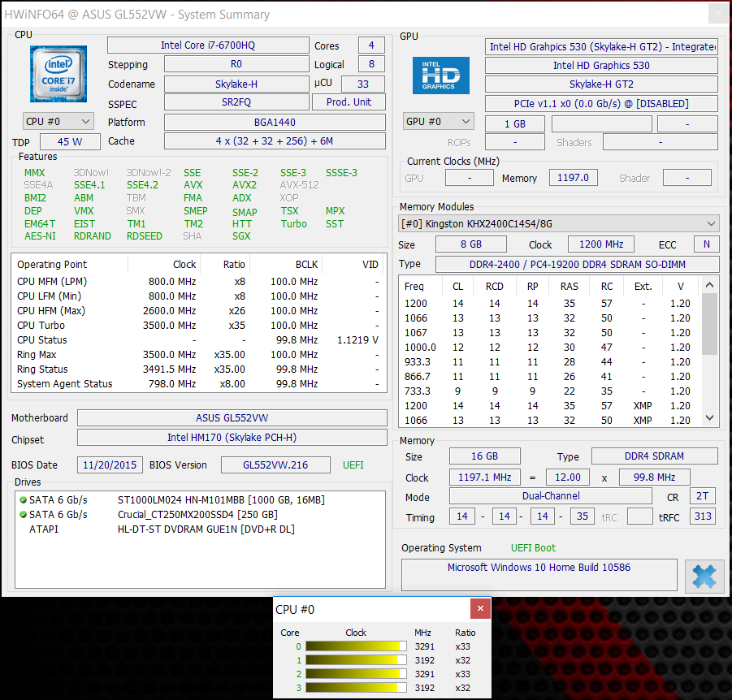Select the CPU Turbo operating point row
Image resolution: width=732 pixels, height=700 pixels.
[x=198, y=326]
